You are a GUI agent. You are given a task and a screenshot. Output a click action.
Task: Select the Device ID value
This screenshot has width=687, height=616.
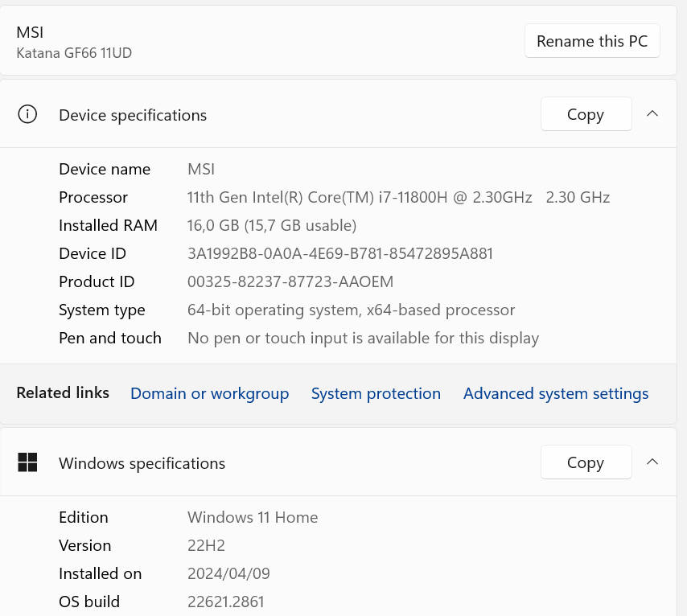click(339, 253)
